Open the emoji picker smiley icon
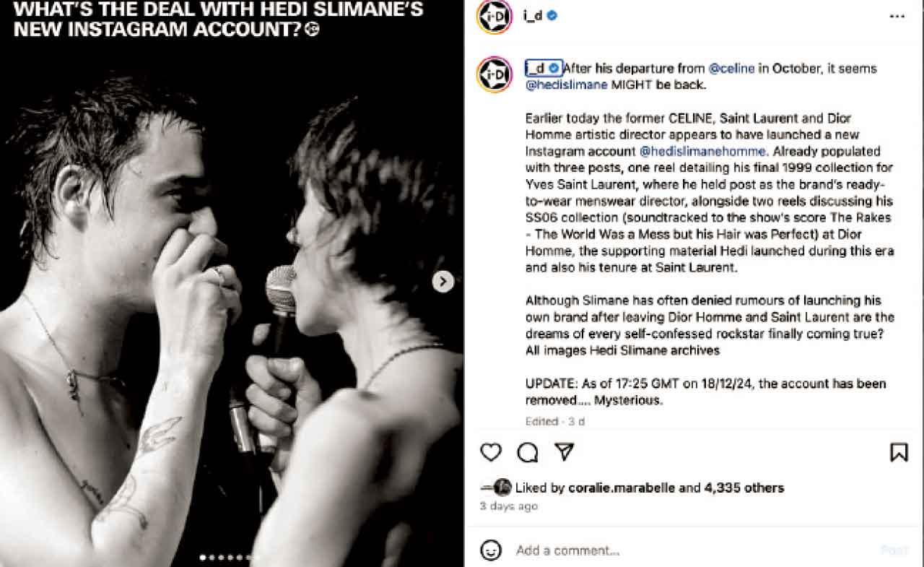Image resolution: width=924 pixels, height=567 pixels. pyautogui.click(x=492, y=550)
